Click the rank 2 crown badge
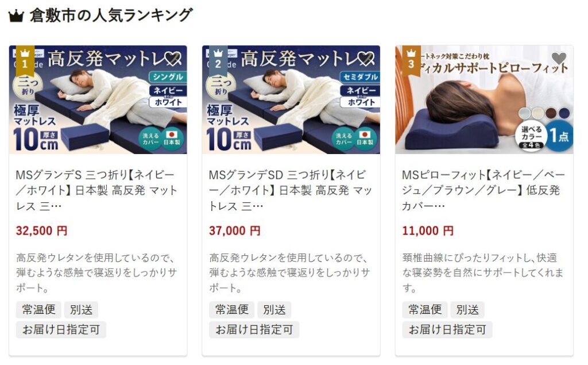The image size is (588, 365). pos(218,60)
